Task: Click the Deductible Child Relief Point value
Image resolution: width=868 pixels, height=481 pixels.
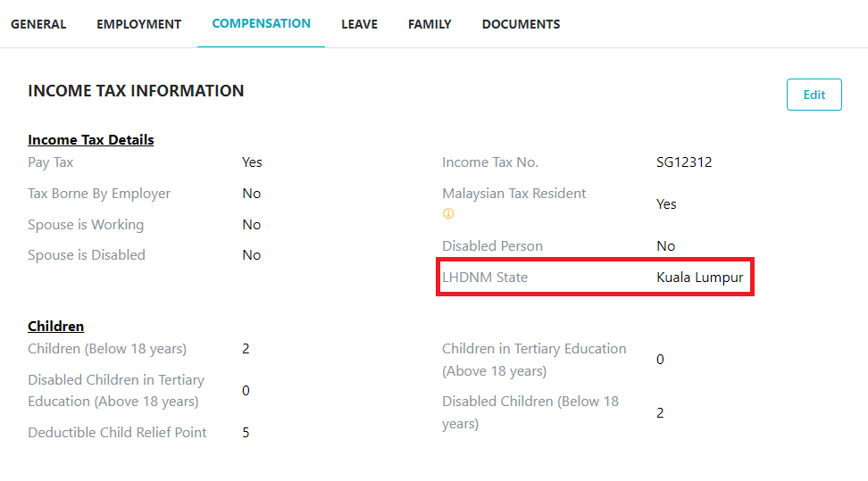Action: (x=246, y=433)
